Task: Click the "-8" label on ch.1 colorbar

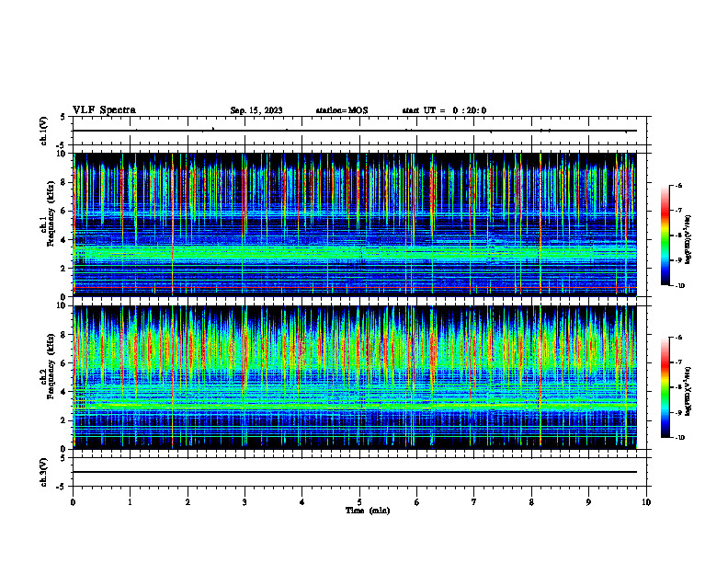Action: pyautogui.click(x=678, y=236)
